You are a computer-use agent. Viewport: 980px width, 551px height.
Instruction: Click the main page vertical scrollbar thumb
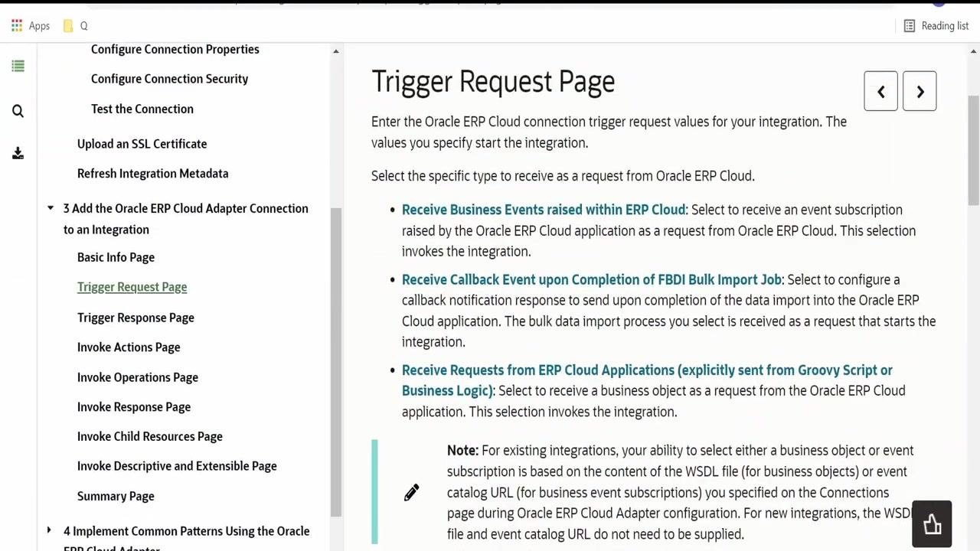click(x=973, y=150)
